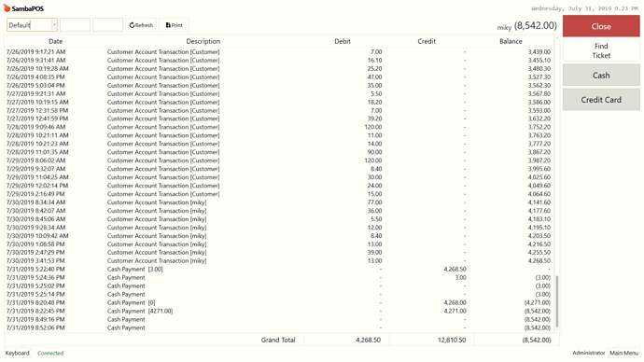Image resolution: width=644 pixels, height=362 pixels.
Task: Select the 7/30/2019 10:09:42 AM transaction
Action: tap(279, 236)
